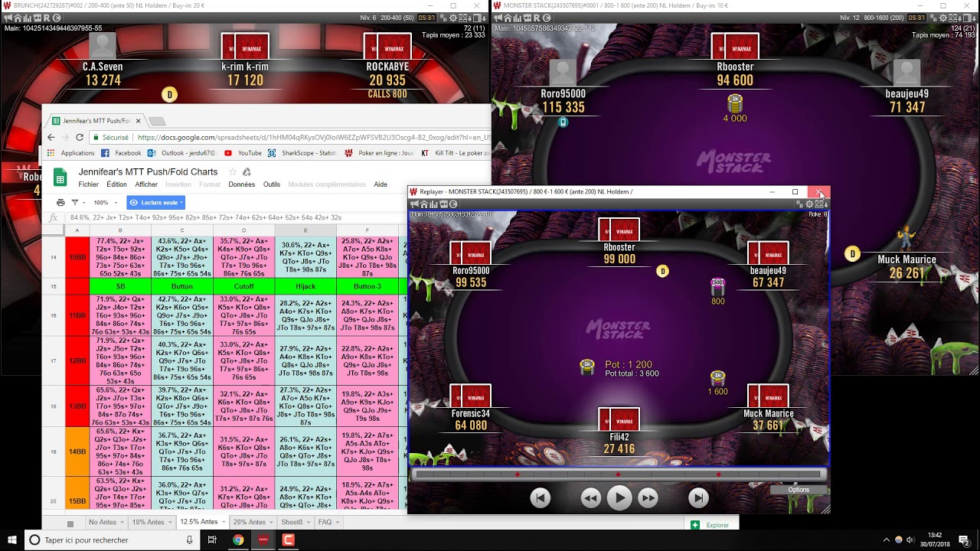Viewport: 980px width, 551px height.
Task: Click the Cutoff header cell in spreadsheet
Action: click(243, 286)
